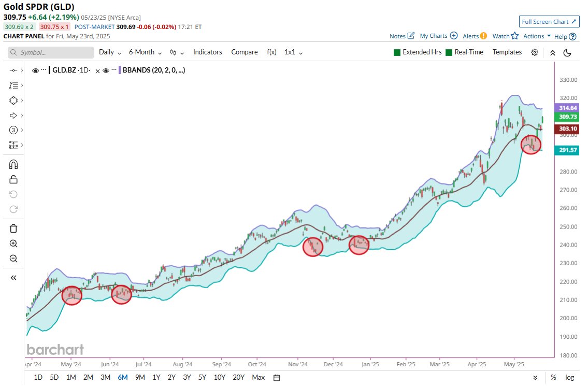588x387 pixels.
Task: Click the BBANDS purple color swatch
Action: click(x=120, y=70)
